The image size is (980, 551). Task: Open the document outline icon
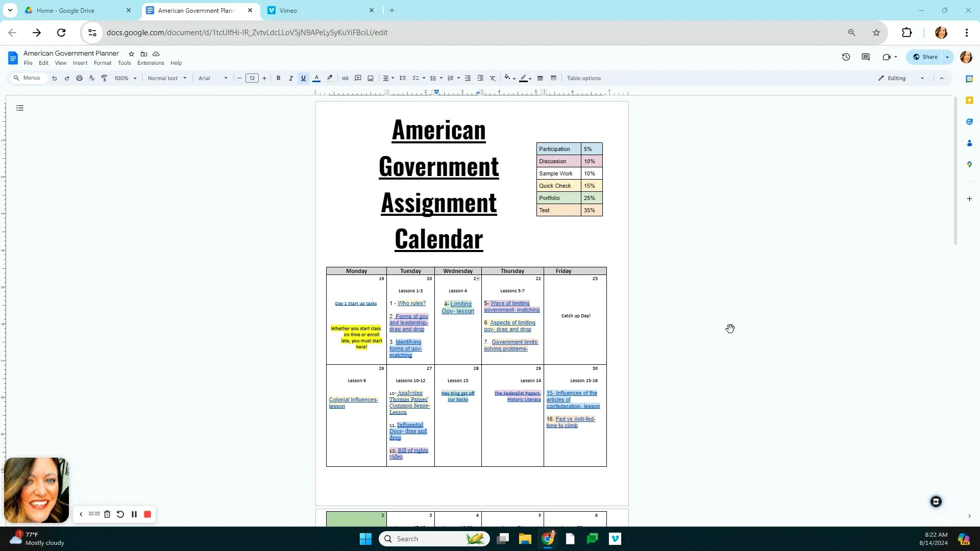tap(20, 108)
